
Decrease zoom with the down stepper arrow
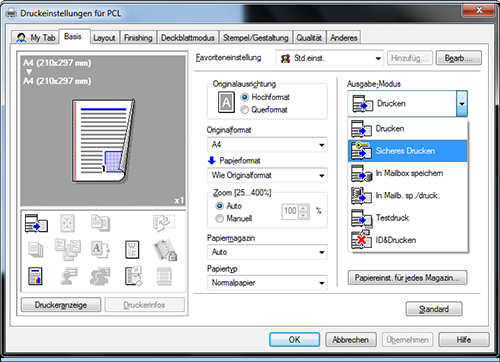pyautogui.click(x=303, y=215)
